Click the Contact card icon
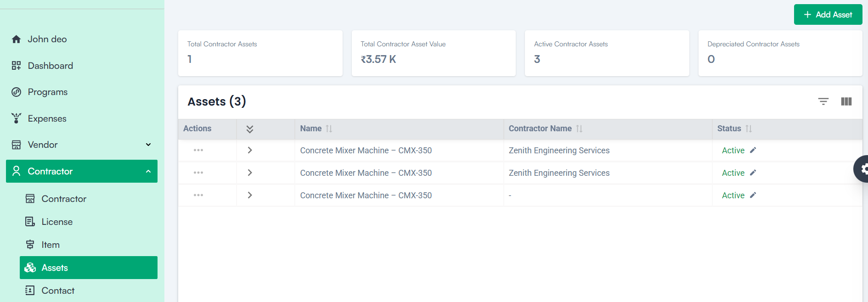 click(x=30, y=291)
